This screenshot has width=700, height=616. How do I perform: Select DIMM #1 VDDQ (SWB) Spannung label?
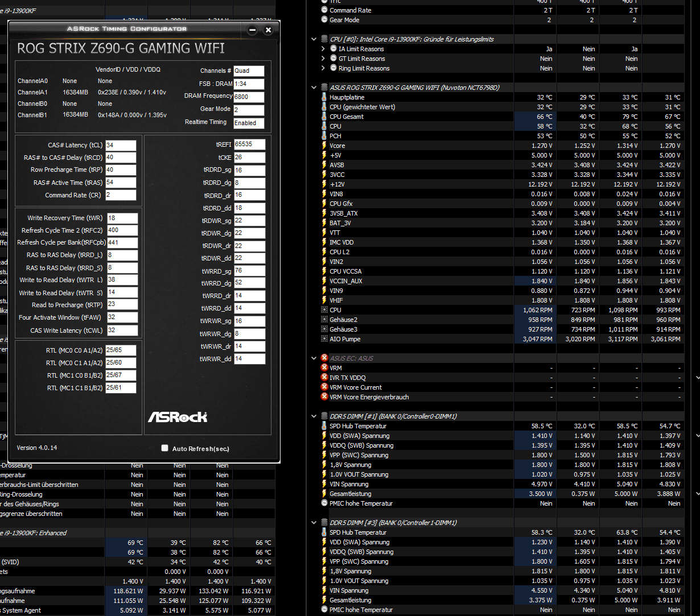point(361,445)
